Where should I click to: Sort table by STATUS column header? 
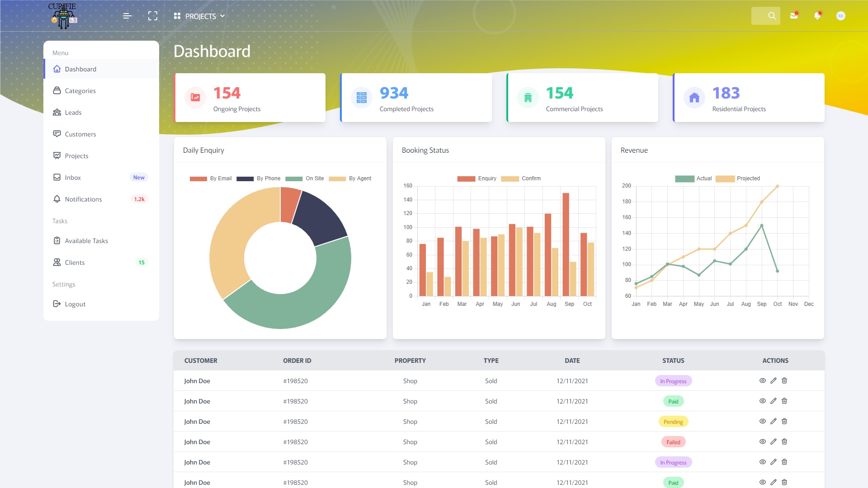tap(673, 361)
